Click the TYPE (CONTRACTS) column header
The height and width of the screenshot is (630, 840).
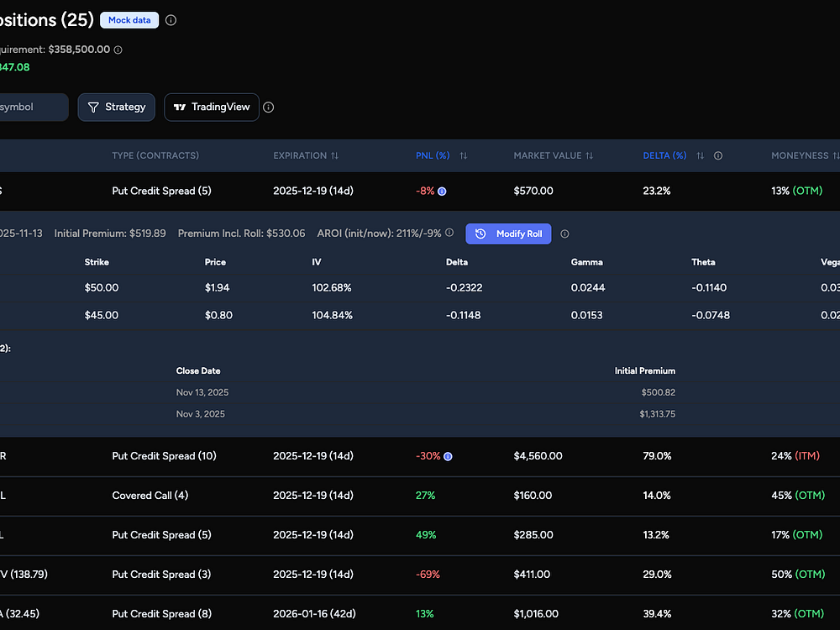(x=155, y=155)
